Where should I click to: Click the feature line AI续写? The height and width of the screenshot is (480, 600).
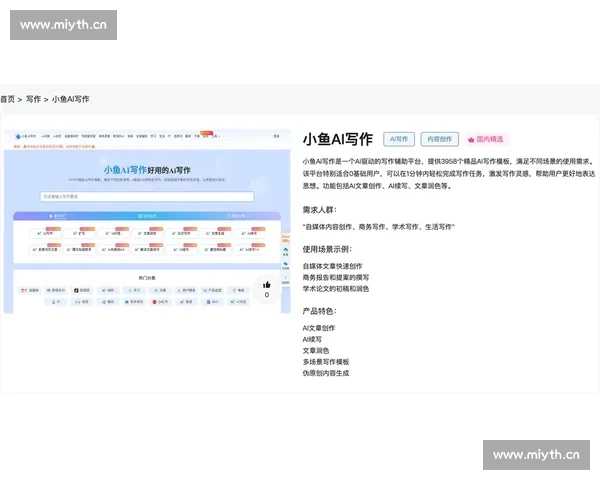pos(312,339)
